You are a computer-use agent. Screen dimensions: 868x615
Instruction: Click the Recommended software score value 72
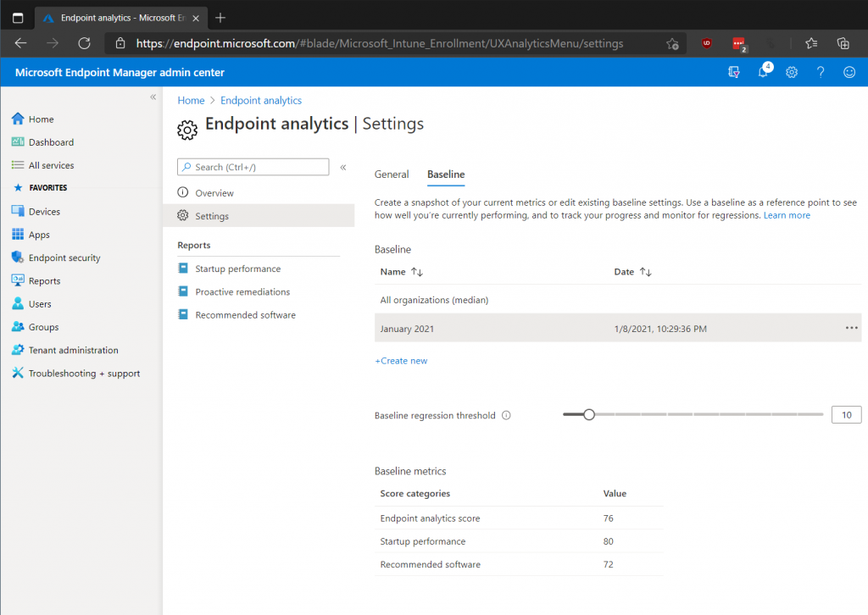point(608,565)
